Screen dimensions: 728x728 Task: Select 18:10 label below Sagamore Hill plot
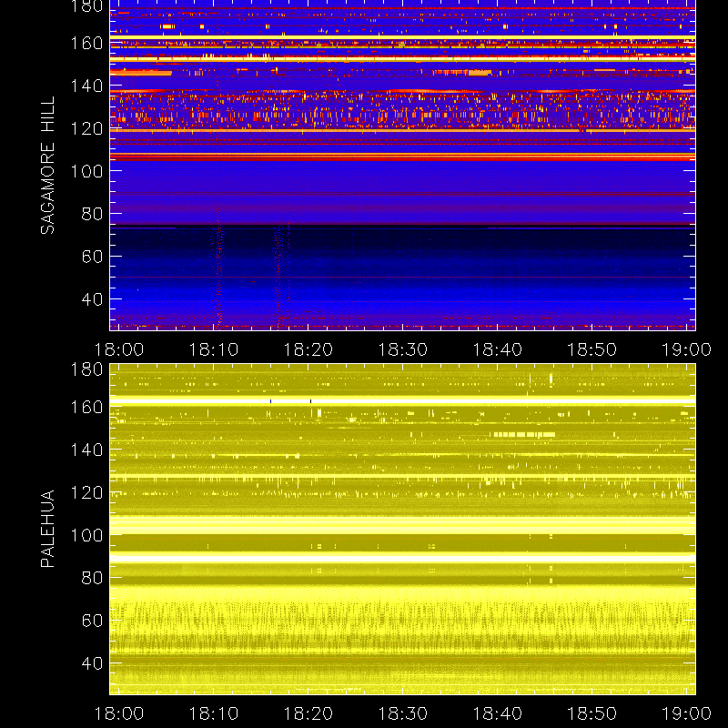tap(214, 349)
